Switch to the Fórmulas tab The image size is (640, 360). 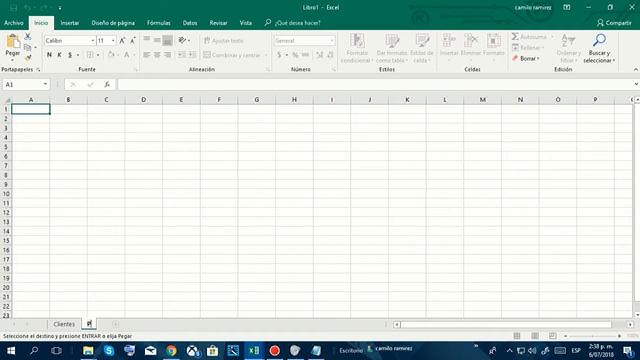(x=159, y=23)
